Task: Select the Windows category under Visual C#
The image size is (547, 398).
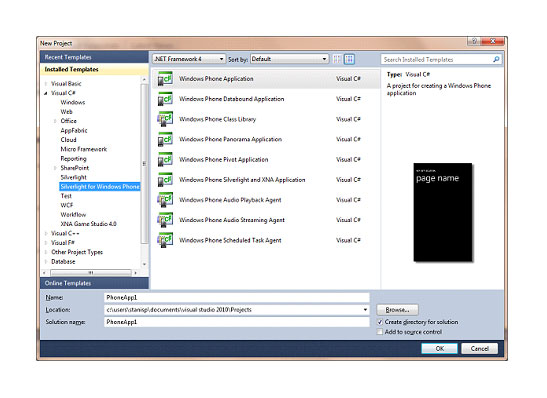Action: tap(73, 102)
